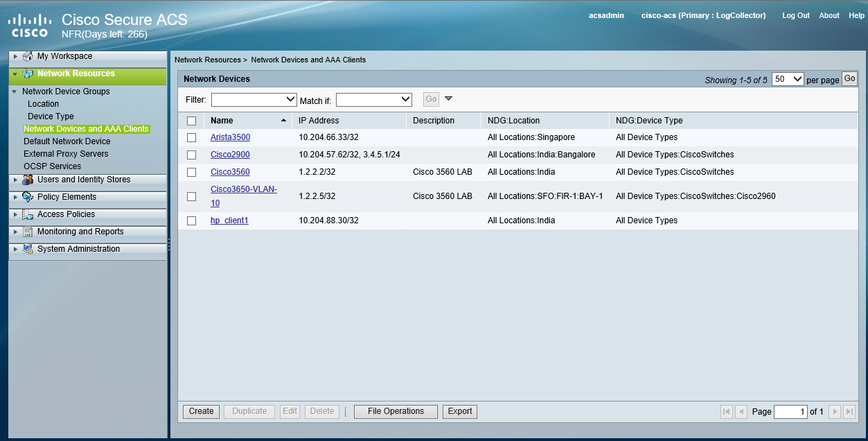The height and width of the screenshot is (441, 868).
Task: Check the Cisco3560 row checkbox
Action: (x=192, y=172)
